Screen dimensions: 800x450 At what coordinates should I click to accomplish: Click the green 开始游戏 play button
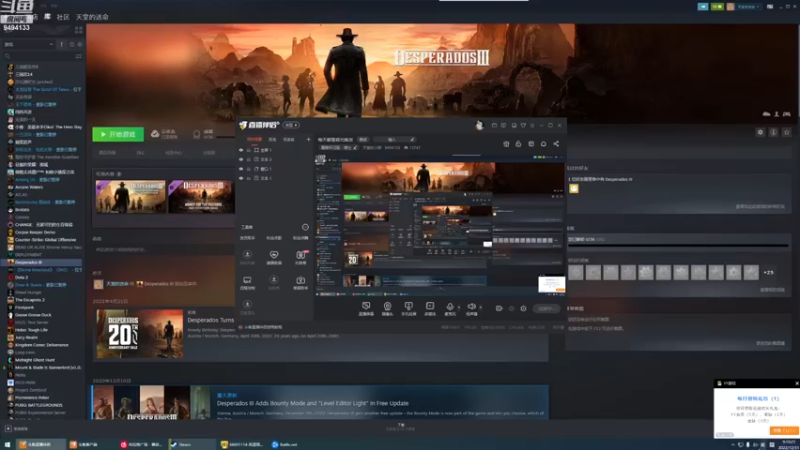118,134
